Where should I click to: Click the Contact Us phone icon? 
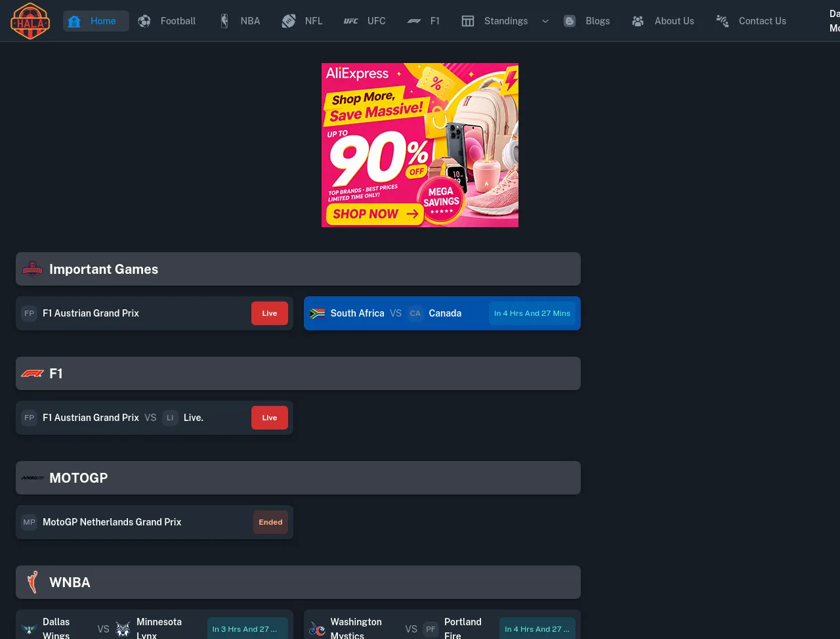pos(723,21)
